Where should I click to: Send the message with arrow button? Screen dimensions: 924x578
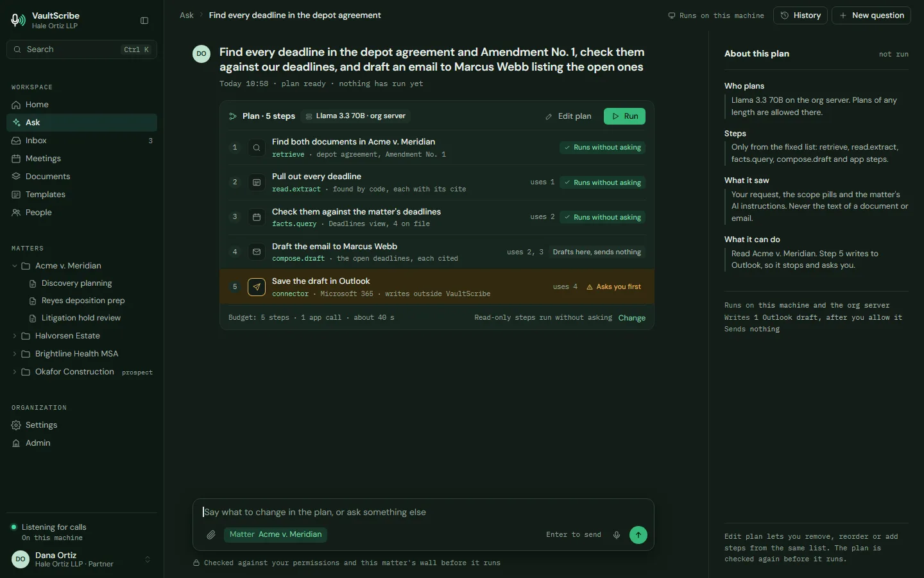pos(638,535)
